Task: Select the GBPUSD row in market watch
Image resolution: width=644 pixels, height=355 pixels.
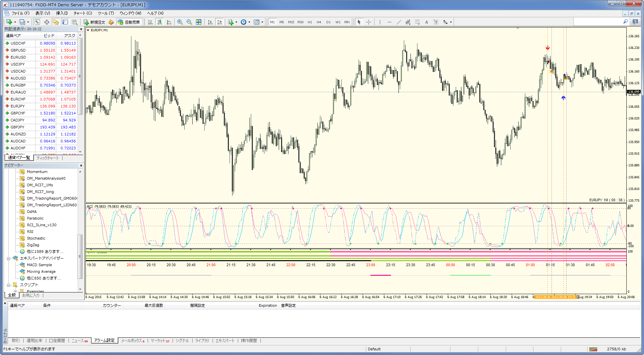Action: coord(41,50)
